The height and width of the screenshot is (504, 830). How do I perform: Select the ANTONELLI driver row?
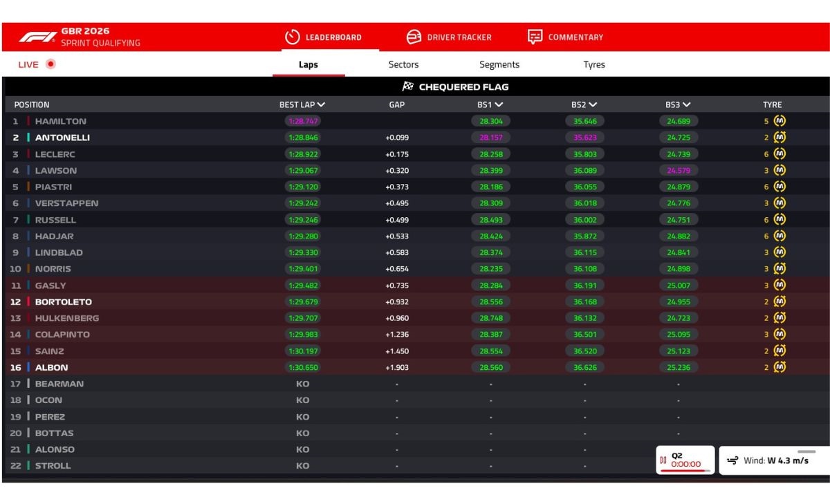point(416,138)
